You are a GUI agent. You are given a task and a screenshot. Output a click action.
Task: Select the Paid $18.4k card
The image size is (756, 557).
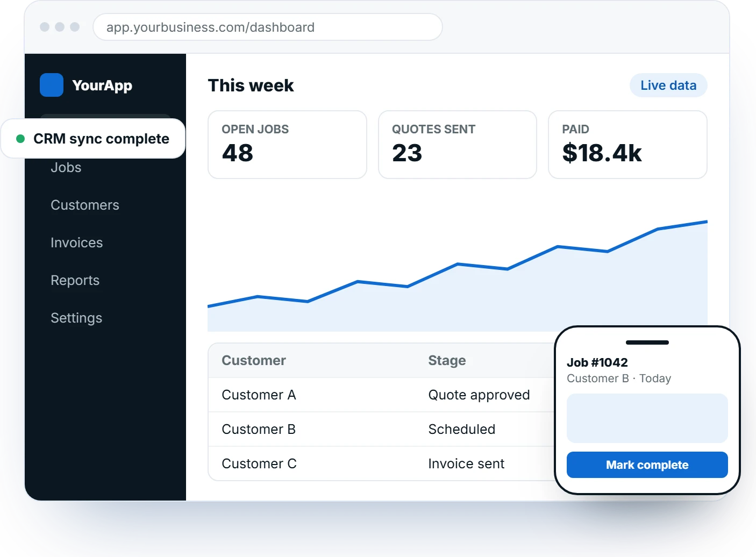[x=627, y=145]
